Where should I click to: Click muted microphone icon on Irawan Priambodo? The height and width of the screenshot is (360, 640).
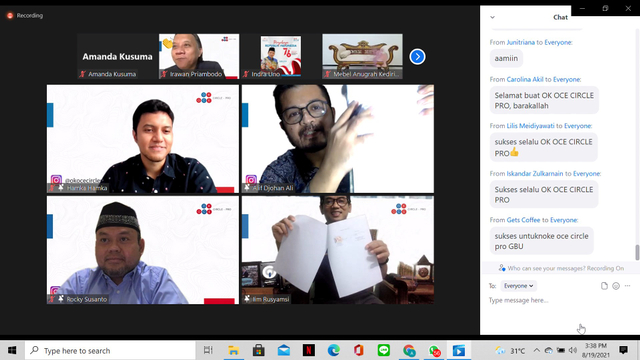click(164, 74)
